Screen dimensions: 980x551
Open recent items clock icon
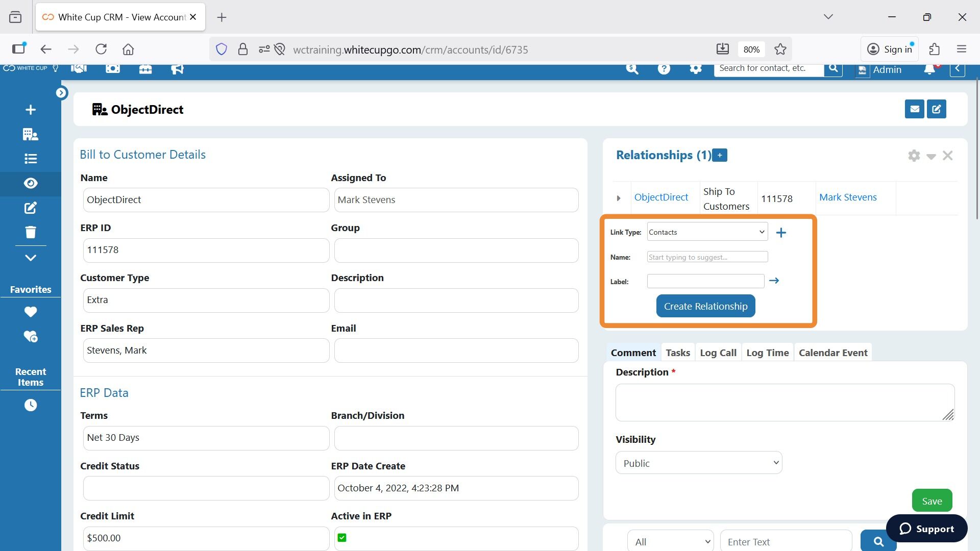tap(31, 405)
